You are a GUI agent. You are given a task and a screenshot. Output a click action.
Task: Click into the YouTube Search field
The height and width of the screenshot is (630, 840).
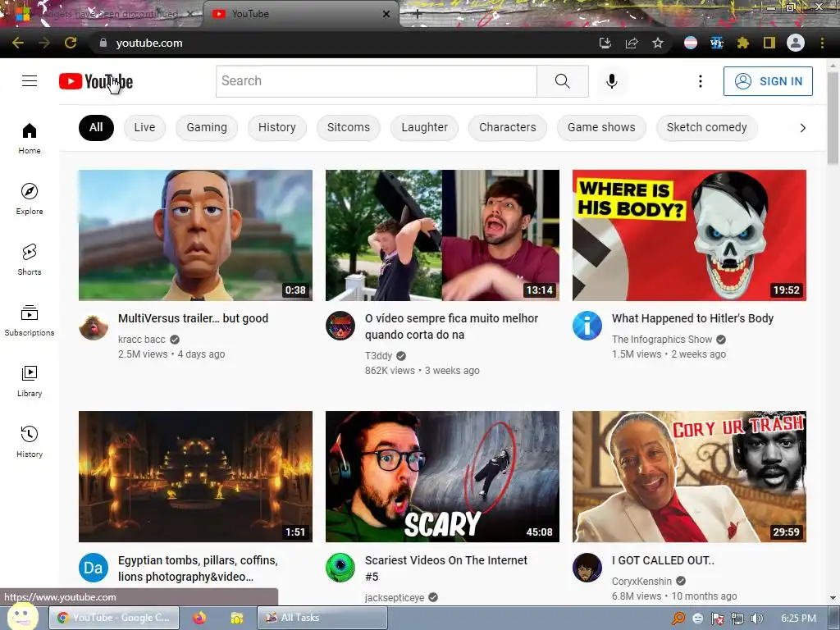[377, 81]
